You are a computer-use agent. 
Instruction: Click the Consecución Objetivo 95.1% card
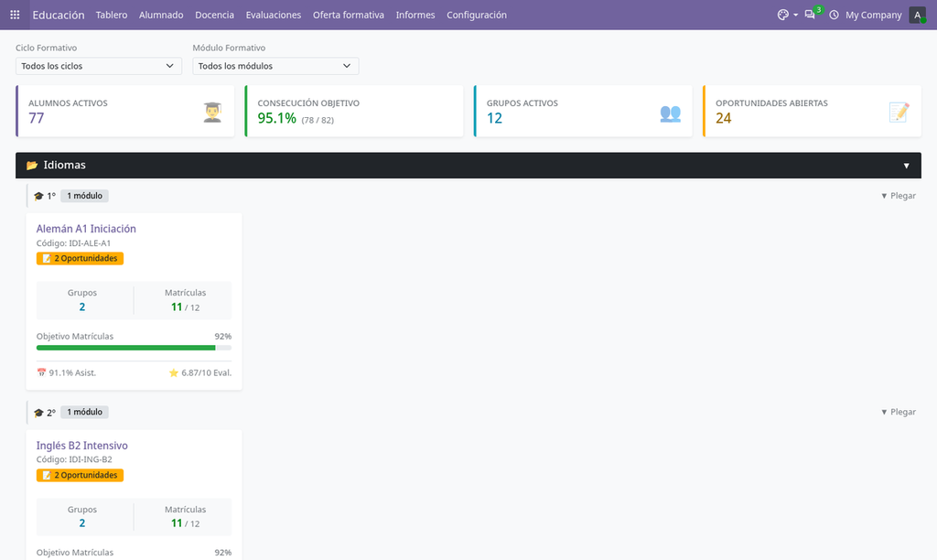[x=354, y=111]
